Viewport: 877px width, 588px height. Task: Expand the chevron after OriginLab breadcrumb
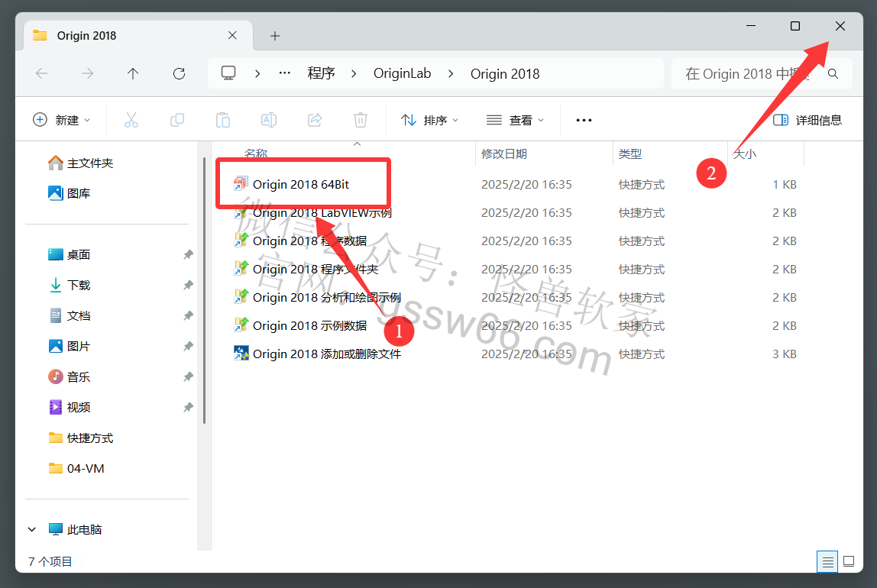click(x=451, y=74)
